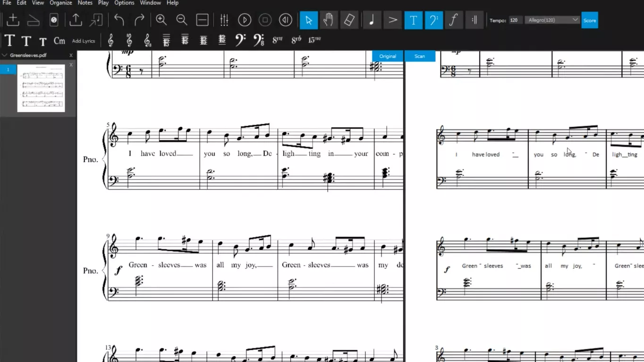Viewport: 644px width, 362px height.
Task: Click the undo arrow icon
Action: tap(119, 20)
